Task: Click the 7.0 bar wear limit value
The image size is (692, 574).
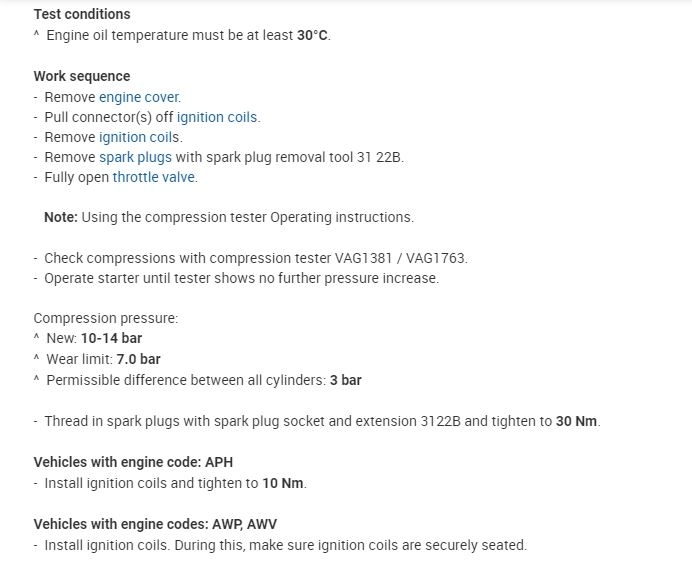Action: [x=136, y=359]
